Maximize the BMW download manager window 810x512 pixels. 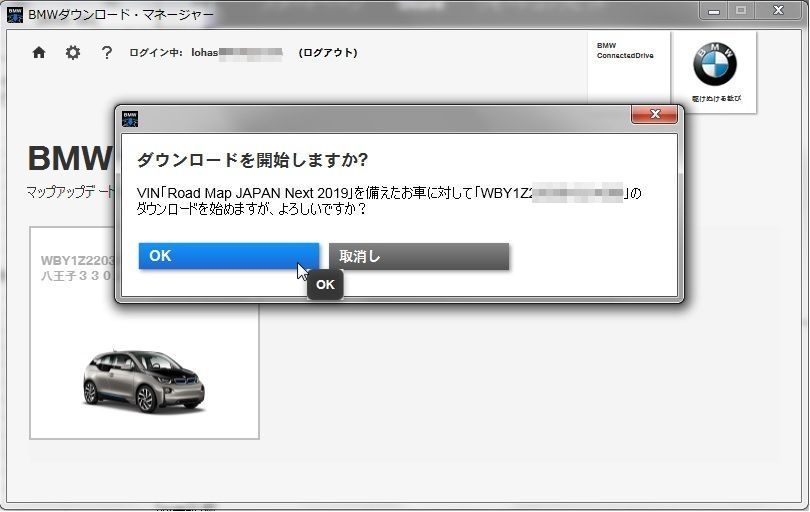click(741, 11)
